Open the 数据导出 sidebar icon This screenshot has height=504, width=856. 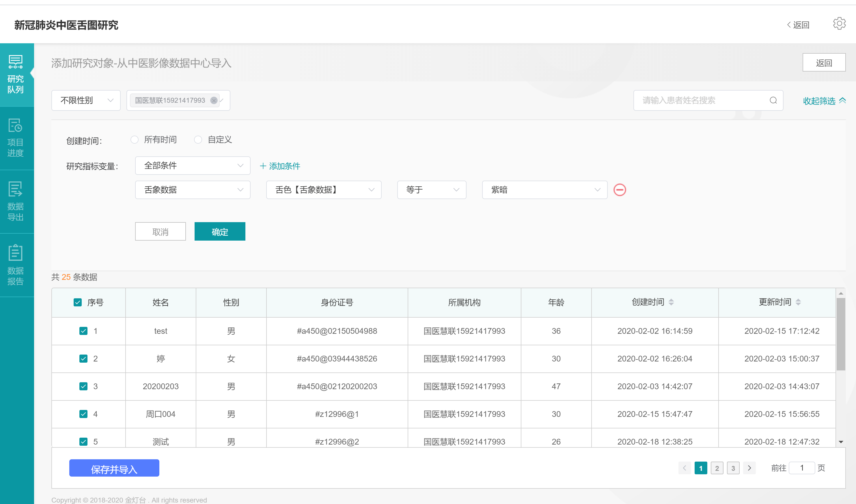coord(16,201)
